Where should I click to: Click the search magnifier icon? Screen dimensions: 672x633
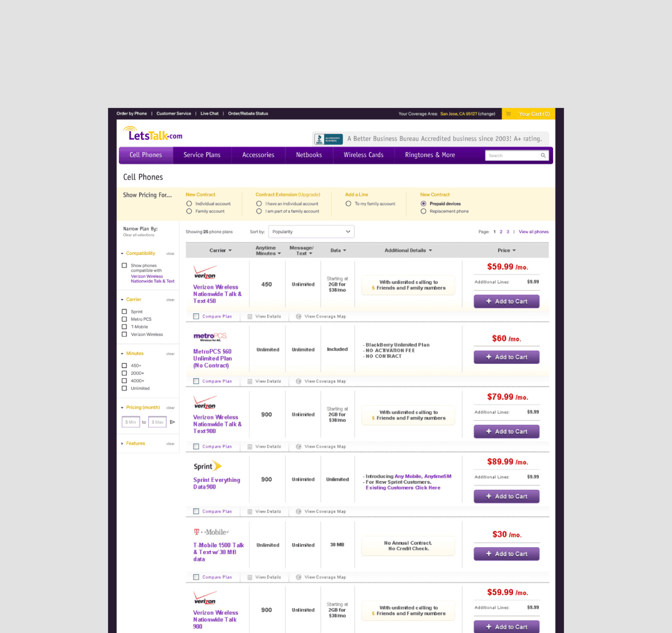tap(543, 155)
